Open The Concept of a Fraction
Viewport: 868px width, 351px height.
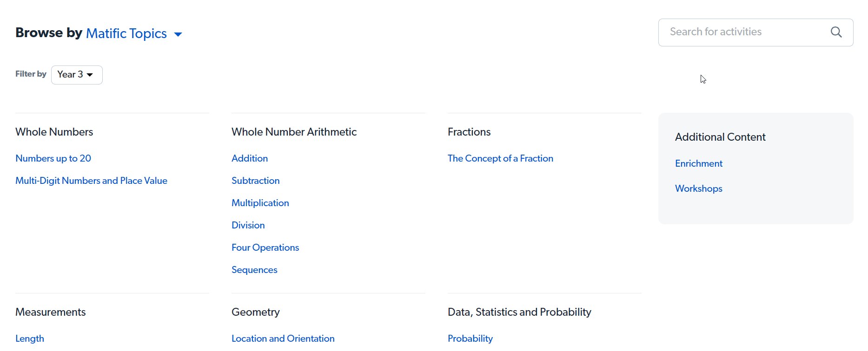[x=500, y=158]
